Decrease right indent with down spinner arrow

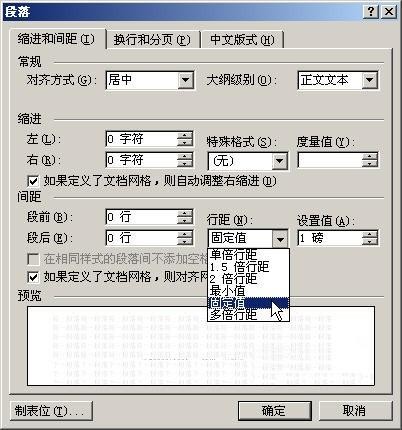185,164
